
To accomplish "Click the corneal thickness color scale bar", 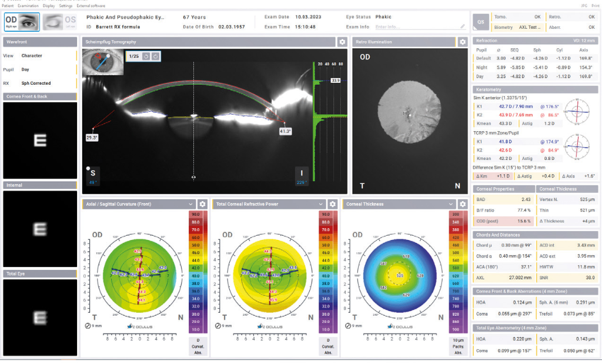I will pyautogui.click(x=458, y=272).
